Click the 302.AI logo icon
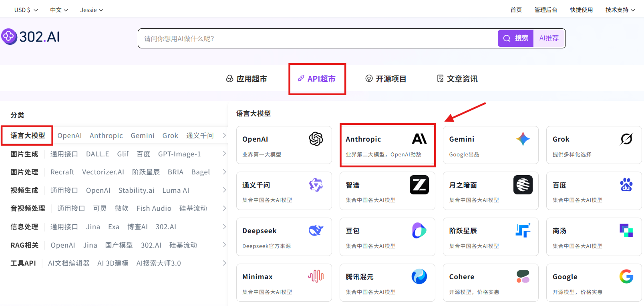The image size is (644, 306). 9,37
